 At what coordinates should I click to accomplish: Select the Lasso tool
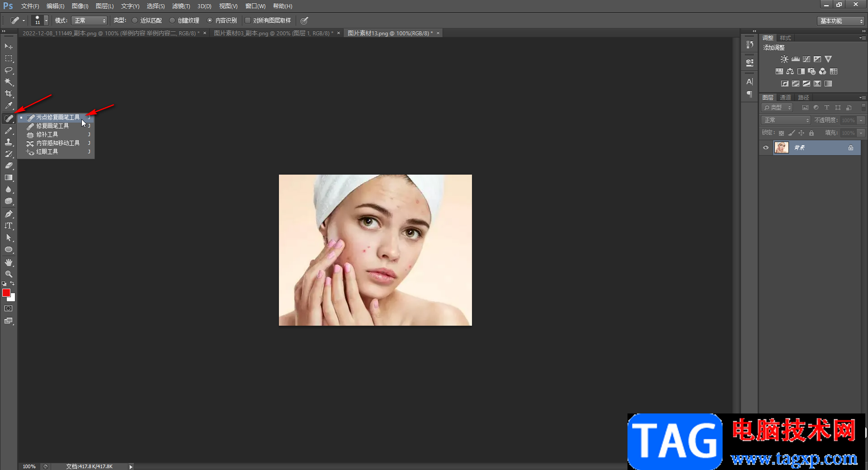tap(9, 70)
